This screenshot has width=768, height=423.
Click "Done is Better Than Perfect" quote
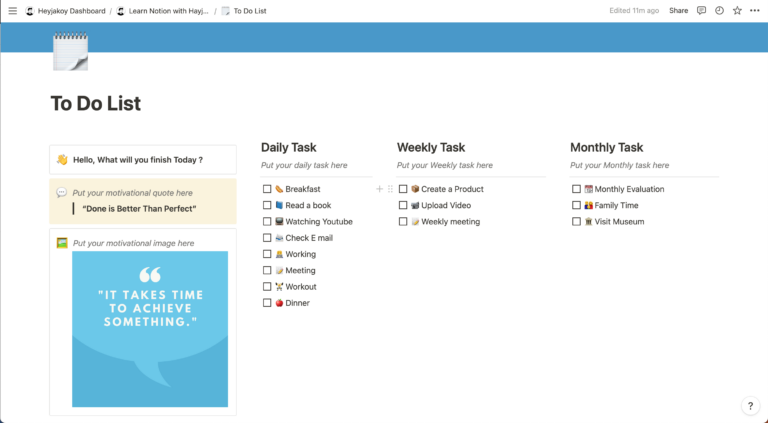pyautogui.click(x=139, y=209)
